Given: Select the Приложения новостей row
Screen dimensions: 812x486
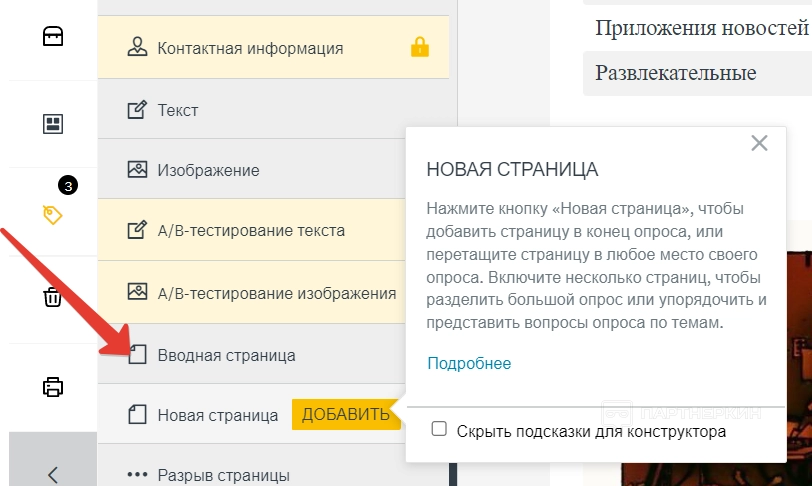Looking at the screenshot, I should click(700, 28).
